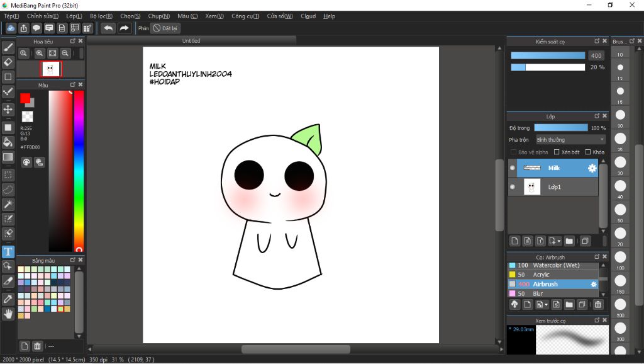Image resolution: width=644 pixels, height=364 pixels.
Task: Click the horizontal canvas scrollbar
Action: click(x=296, y=349)
